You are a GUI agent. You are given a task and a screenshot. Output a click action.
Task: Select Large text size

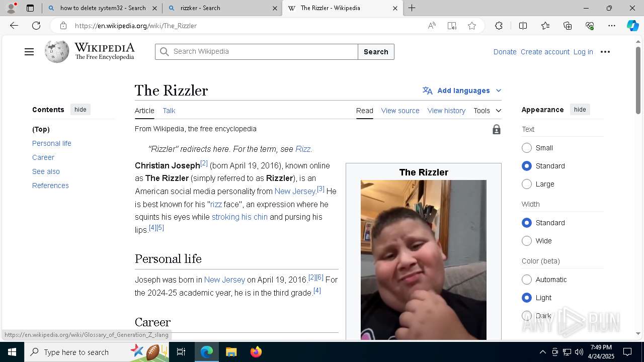pos(527,184)
